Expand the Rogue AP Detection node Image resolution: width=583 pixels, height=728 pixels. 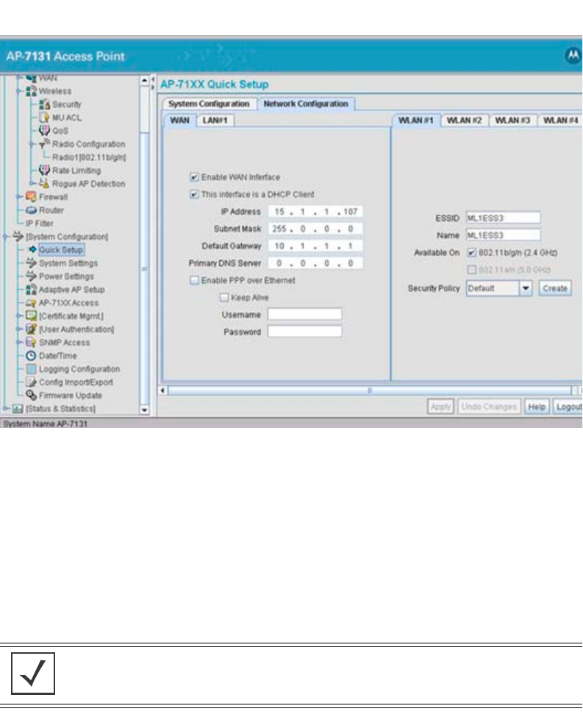point(32,183)
